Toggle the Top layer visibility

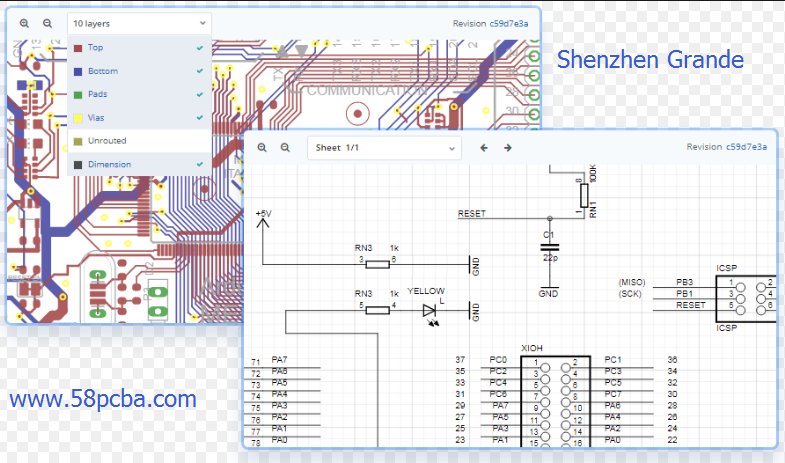point(200,48)
